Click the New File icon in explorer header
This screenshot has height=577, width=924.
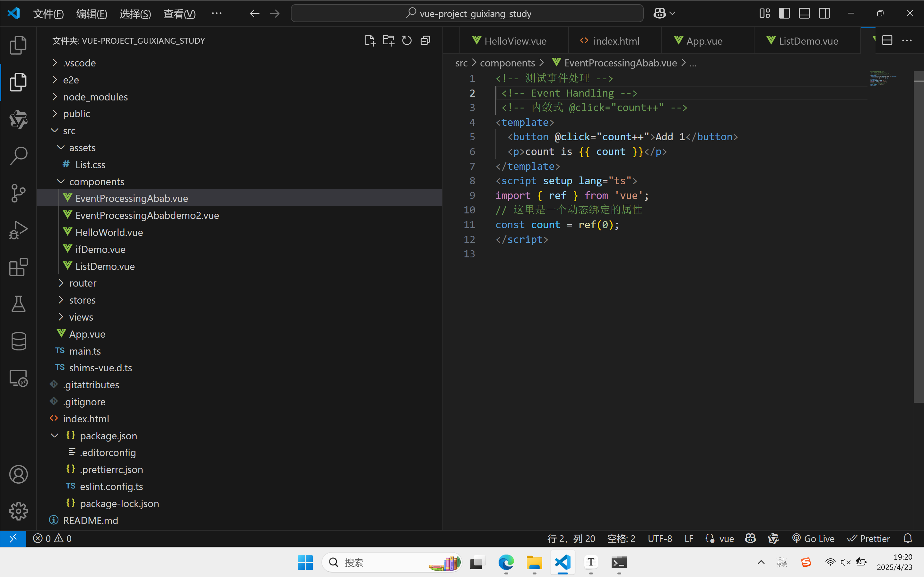(370, 40)
